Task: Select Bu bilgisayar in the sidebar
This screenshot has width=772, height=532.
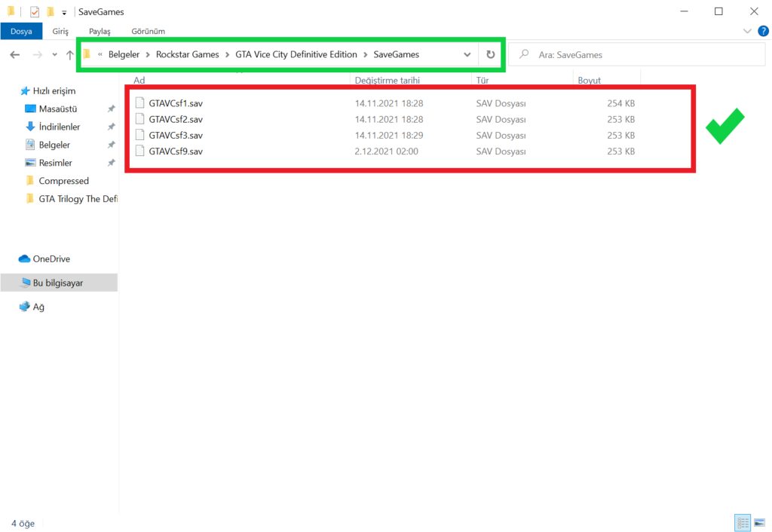Action: coord(57,283)
